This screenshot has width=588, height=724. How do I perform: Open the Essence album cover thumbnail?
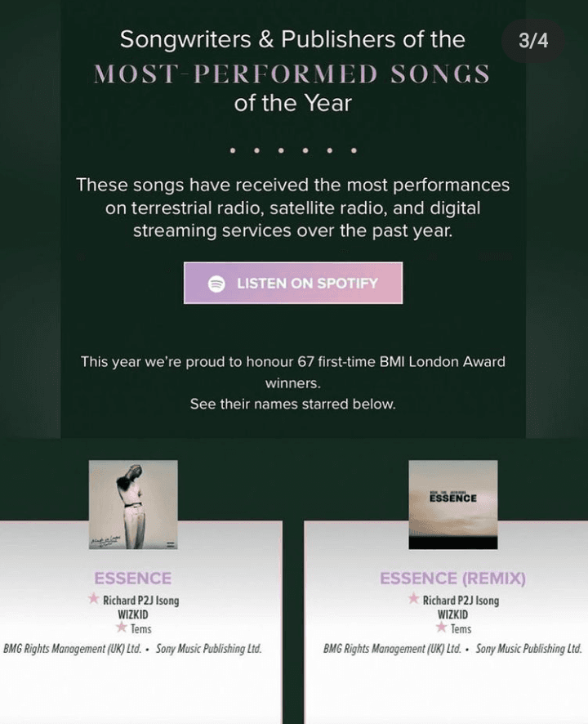pos(133,504)
